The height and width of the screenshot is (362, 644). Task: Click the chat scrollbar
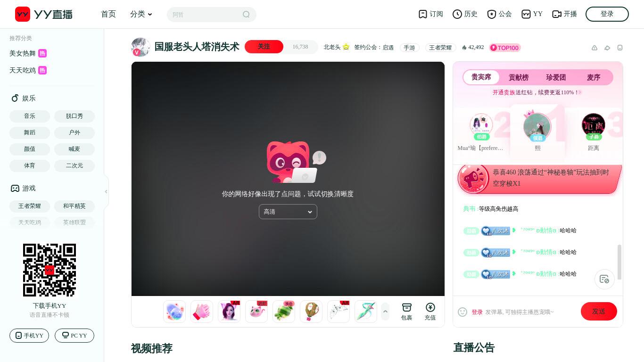[619, 262]
